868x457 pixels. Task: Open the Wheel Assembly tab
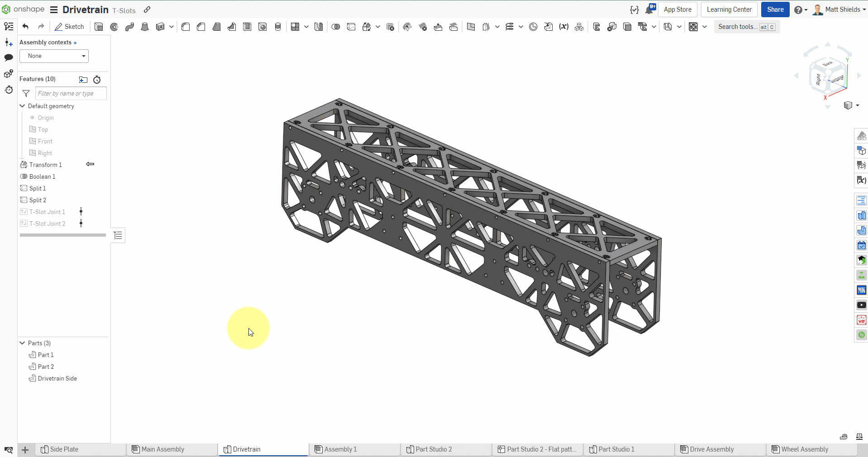(804, 449)
